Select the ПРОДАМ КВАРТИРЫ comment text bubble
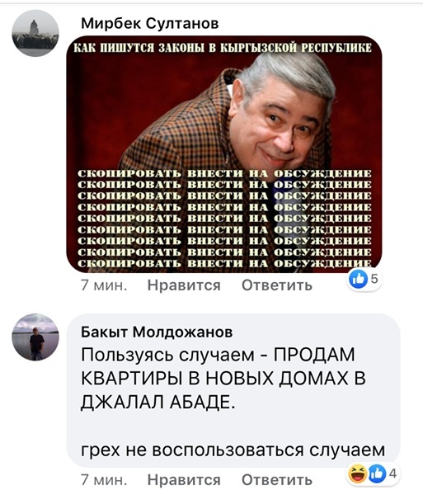Screen dimensions: 423x504 click(x=233, y=390)
